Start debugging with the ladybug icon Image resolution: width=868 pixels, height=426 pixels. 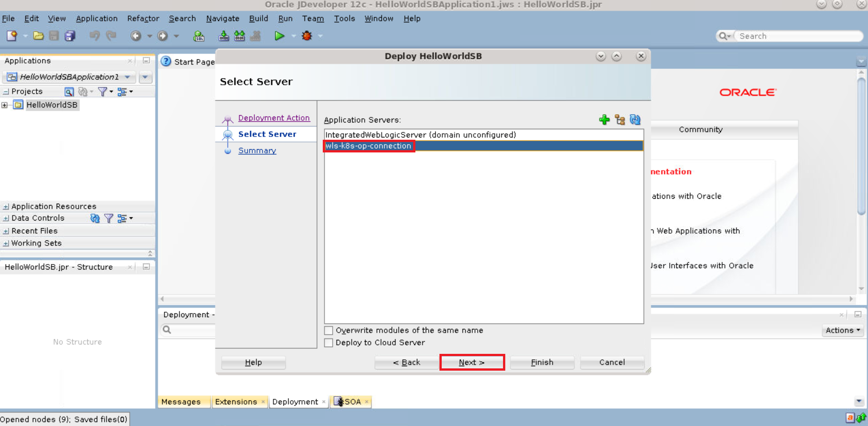(x=307, y=36)
